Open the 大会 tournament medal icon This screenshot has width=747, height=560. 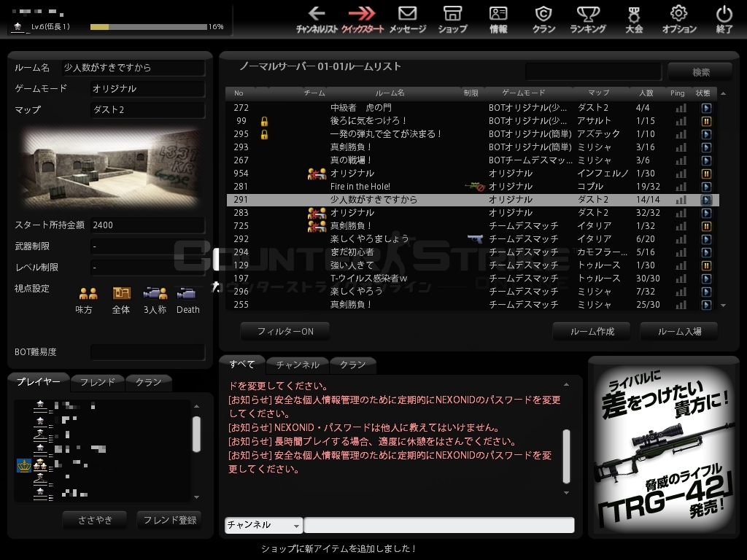634,19
